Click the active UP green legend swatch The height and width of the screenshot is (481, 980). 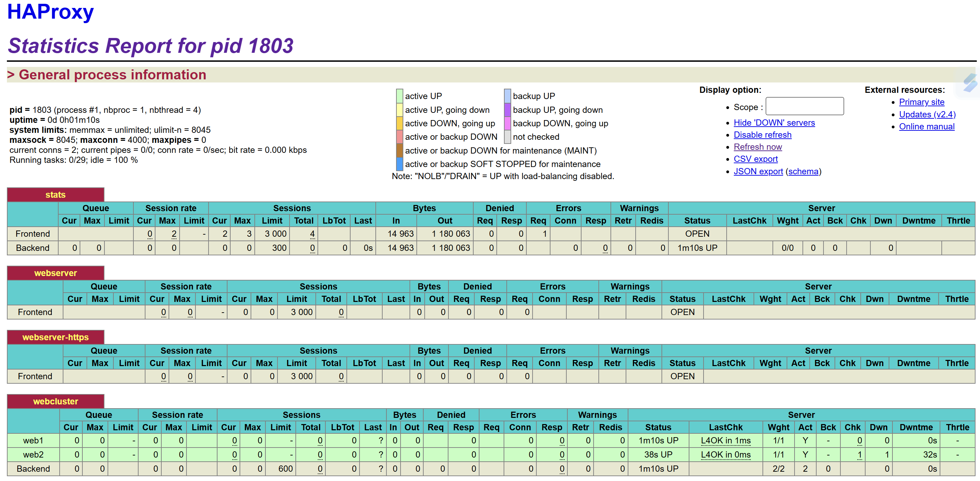tap(399, 96)
